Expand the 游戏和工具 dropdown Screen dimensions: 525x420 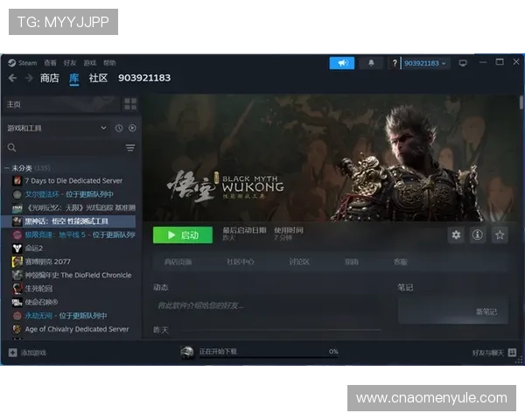coord(103,128)
